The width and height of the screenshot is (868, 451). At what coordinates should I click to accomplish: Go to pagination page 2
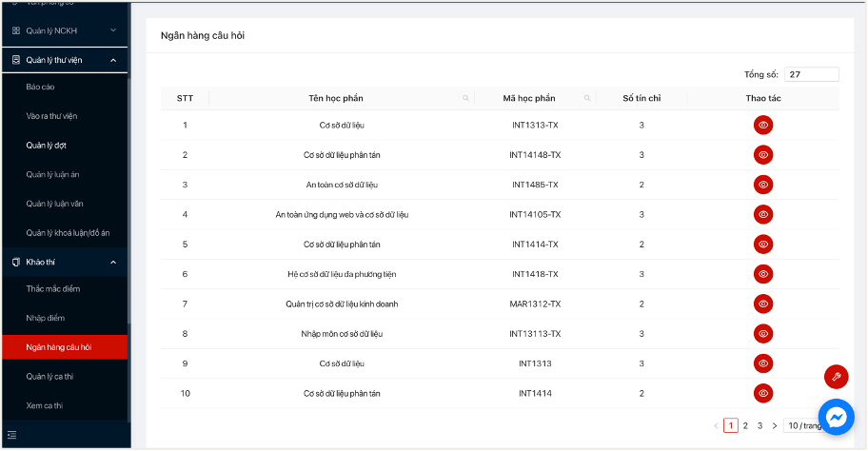pos(745,425)
